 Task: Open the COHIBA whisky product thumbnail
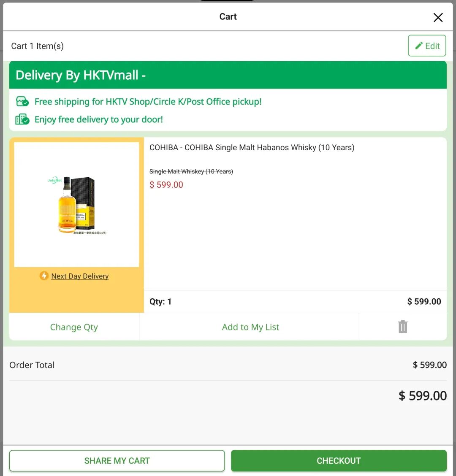pos(76,205)
